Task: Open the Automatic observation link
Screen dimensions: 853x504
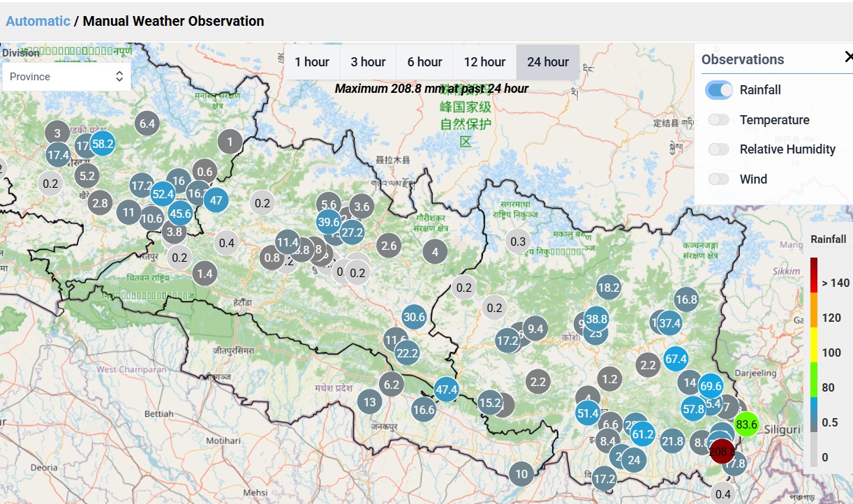Action: (x=38, y=21)
